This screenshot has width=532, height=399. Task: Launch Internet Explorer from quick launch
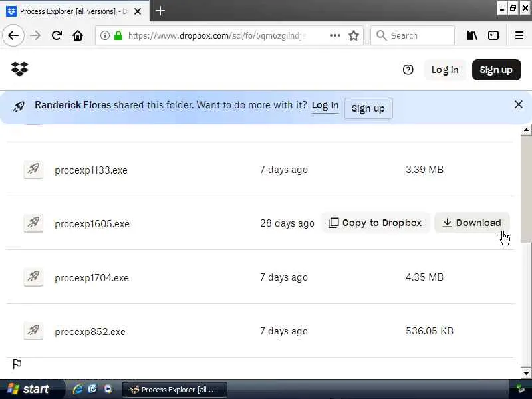point(78,389)
